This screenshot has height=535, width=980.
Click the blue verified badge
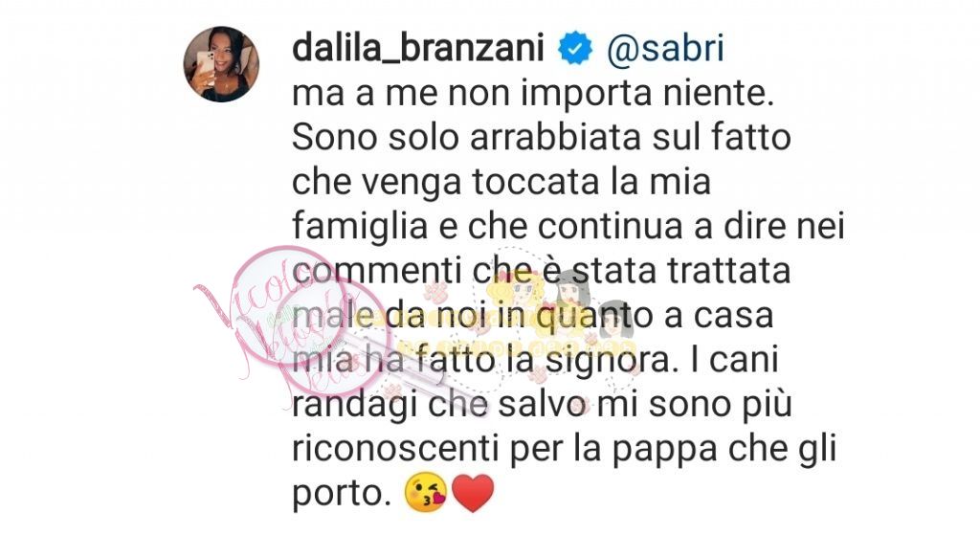tap(575, 49)
